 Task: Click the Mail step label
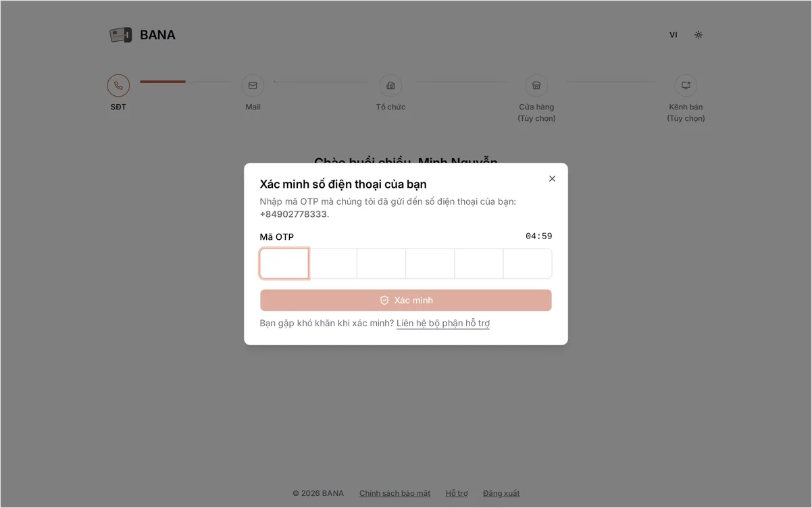pos(253,107)
